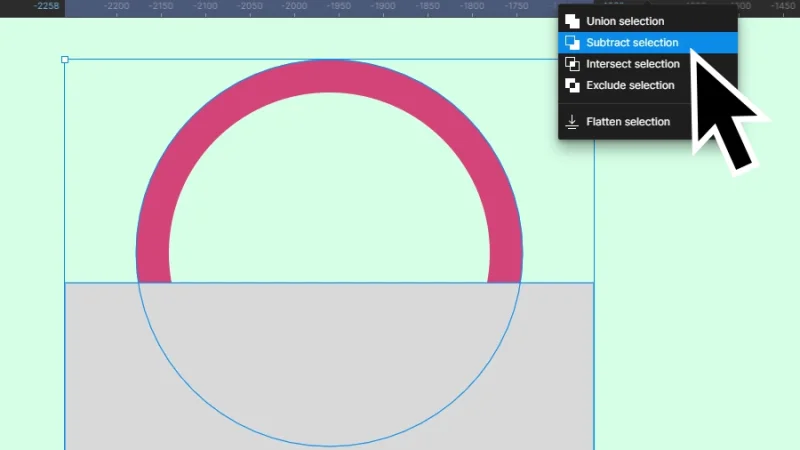
Task: Click the Intersect selection icon
Action: coord(572,64)
